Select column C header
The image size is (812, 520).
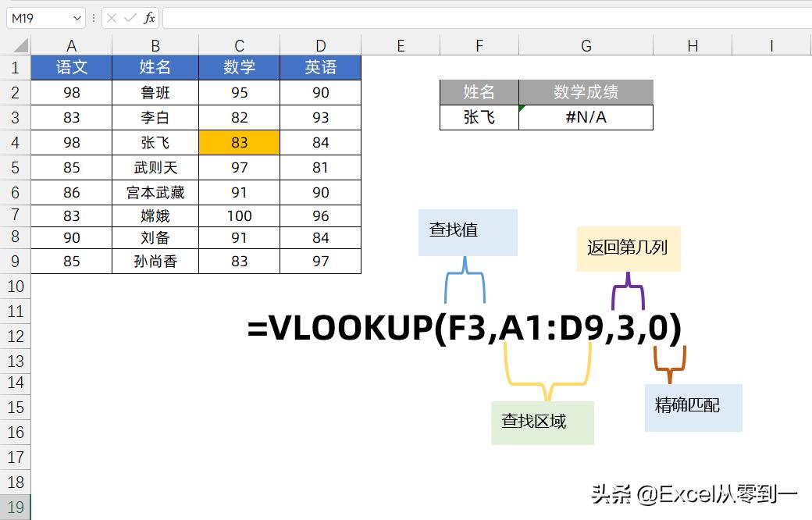pos(239,45)
